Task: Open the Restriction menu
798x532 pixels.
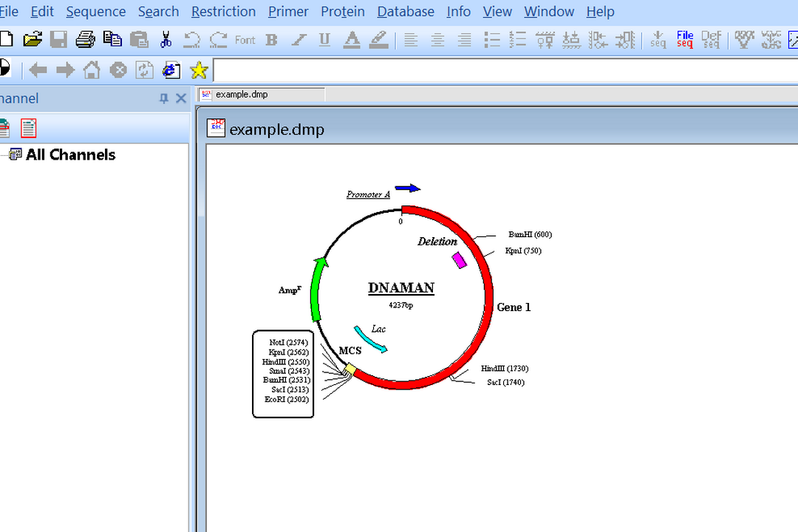Action: pos(223,12)
